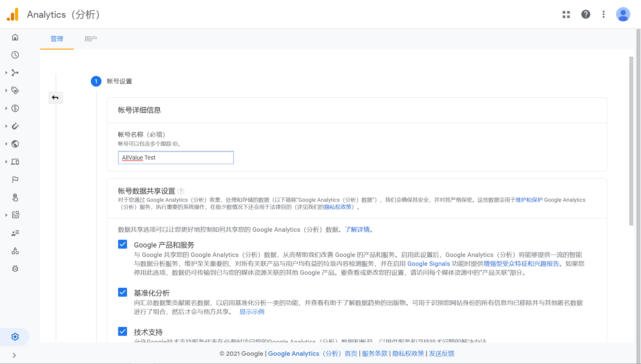Screen dimensions: 641x364
Task: Open the Help question mark icon
Action: click(x=586, y=14)
